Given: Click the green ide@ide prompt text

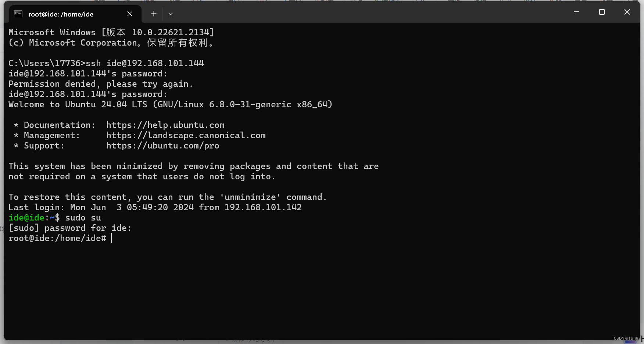Looking at the screenshot, I should tap(26, 218).
